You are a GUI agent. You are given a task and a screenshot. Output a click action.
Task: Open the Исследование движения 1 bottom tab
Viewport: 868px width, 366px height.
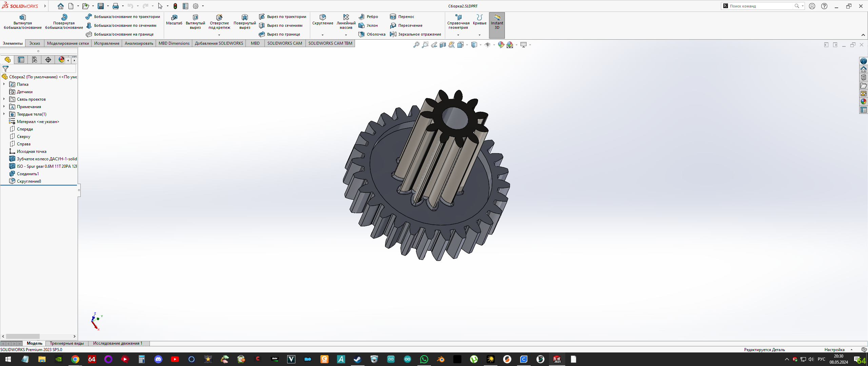tap(118, 343)
